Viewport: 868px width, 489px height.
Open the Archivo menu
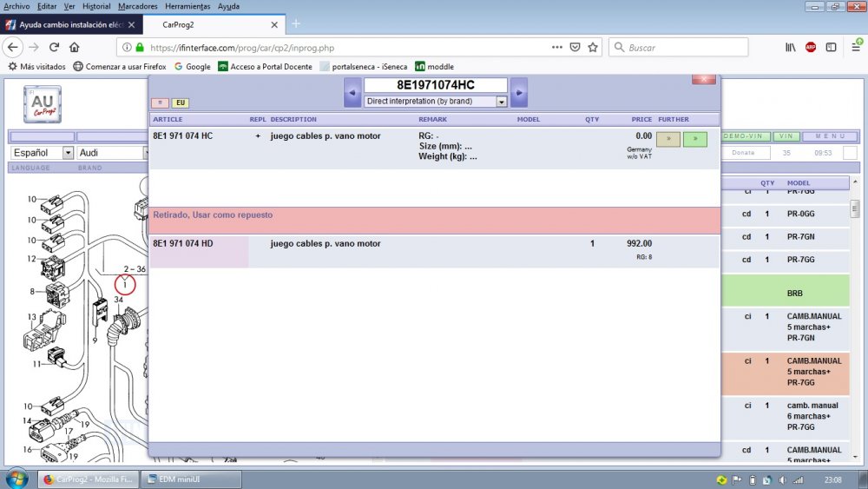click(16, 6)
